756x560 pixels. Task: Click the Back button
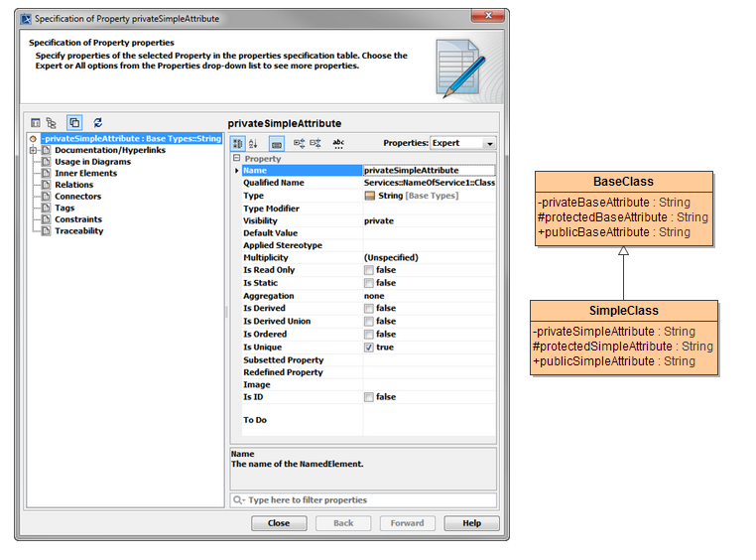[343, 523]
